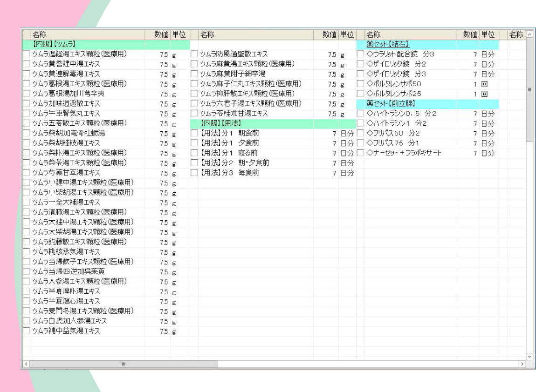This screenshot has height=392, width=536.
Task: Tick the ツムラ防風通聖散エキス checkbox
Action: [194, 54]
